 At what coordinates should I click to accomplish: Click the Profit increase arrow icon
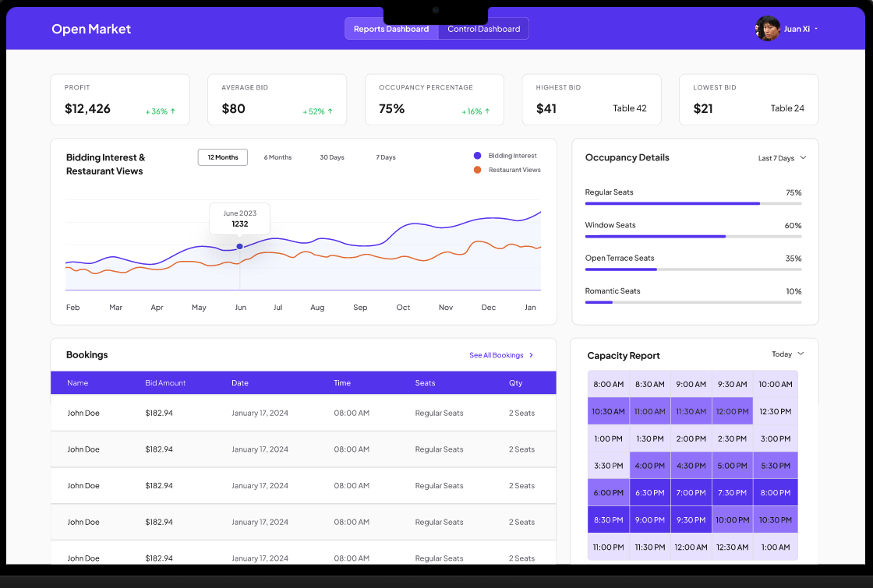(x=173, y=111)
